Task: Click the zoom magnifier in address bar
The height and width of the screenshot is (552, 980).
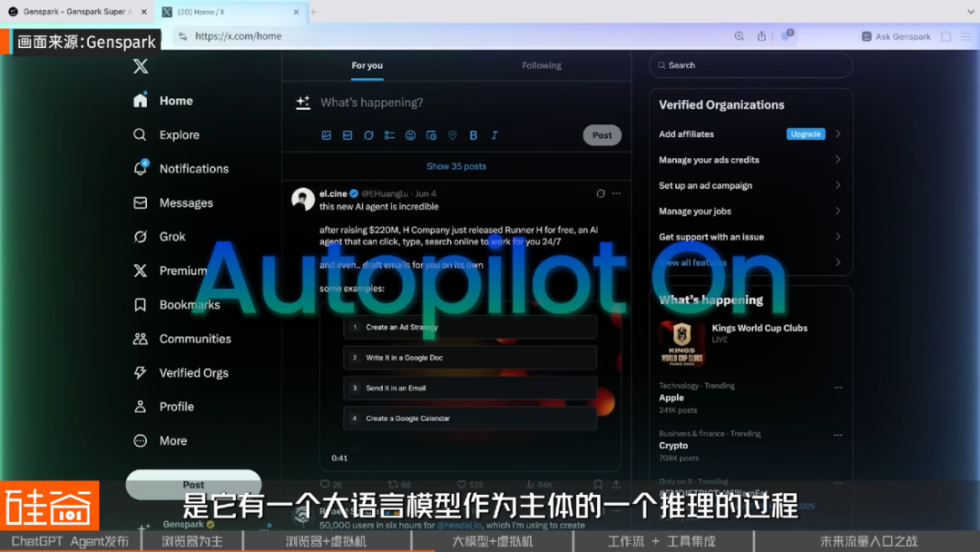Action: (740, 36)
